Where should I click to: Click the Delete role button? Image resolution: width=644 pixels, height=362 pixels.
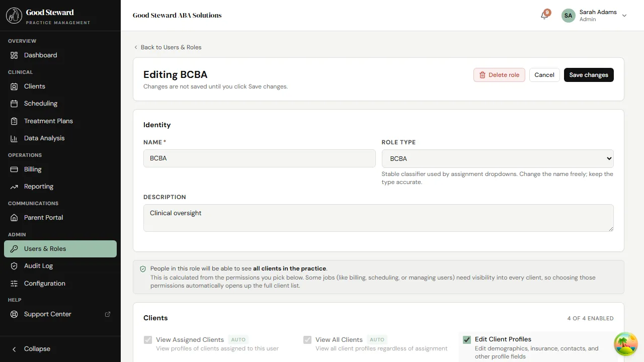[x=499, y=74]
